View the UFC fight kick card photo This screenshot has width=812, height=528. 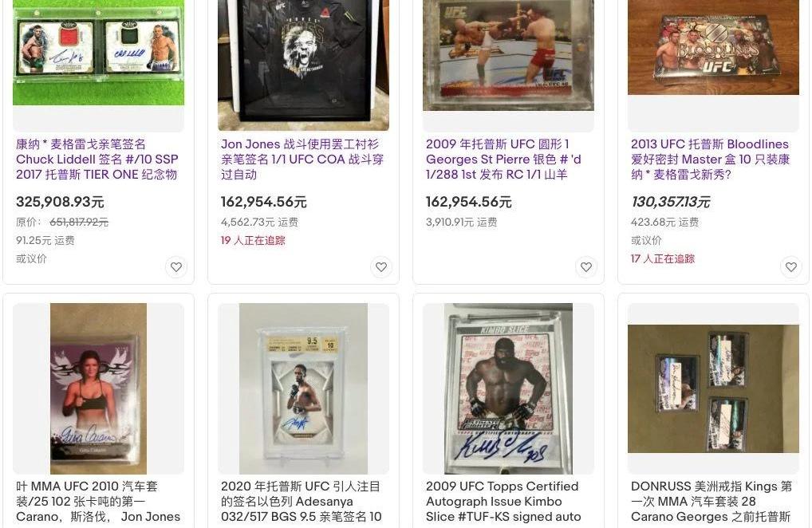coord(509,55)
